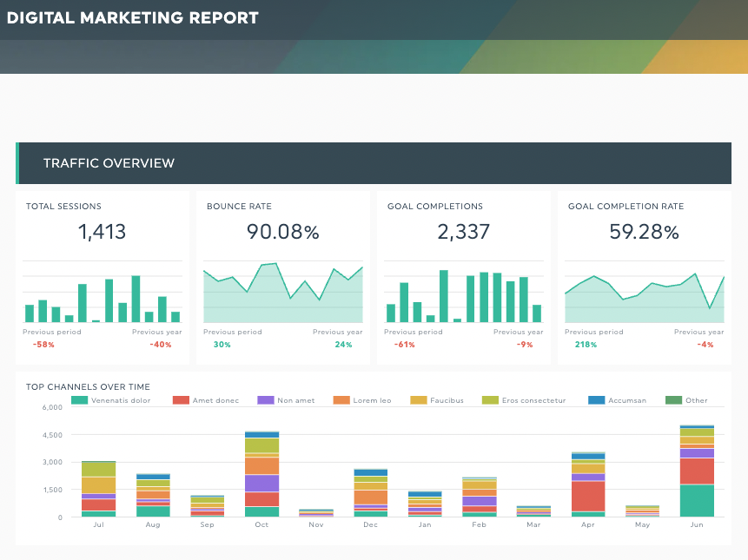
Task: Click the 4,500 y-axis label
Action: pos(52,435)
